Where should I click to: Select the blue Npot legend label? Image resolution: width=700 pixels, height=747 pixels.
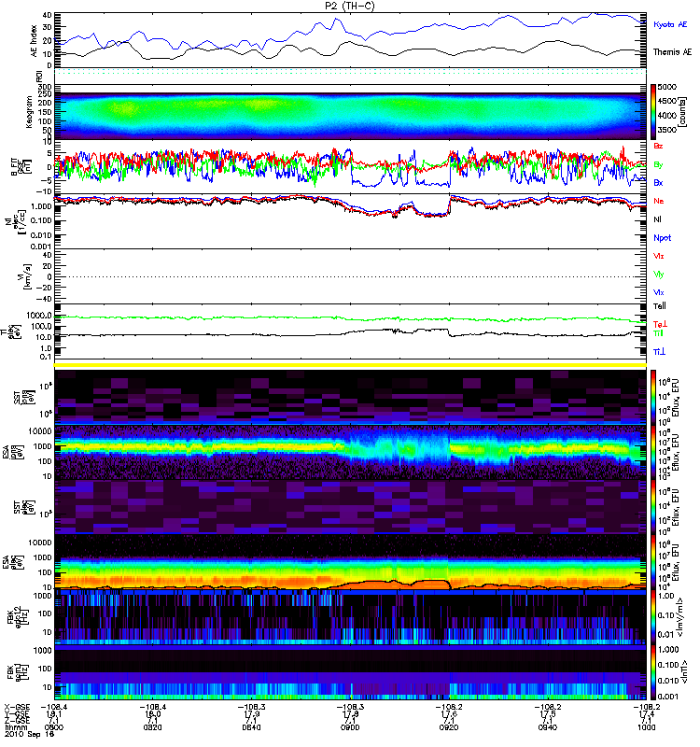click(663, 238)
